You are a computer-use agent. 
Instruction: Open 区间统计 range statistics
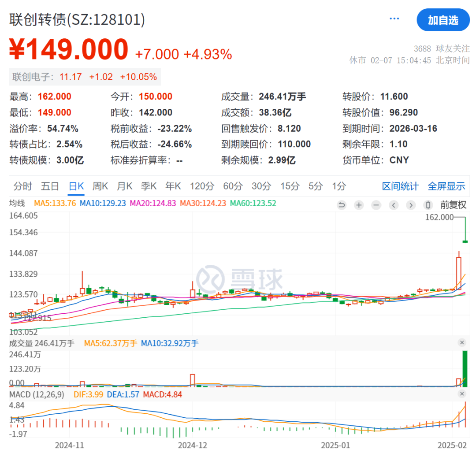(x=400, y=186)
